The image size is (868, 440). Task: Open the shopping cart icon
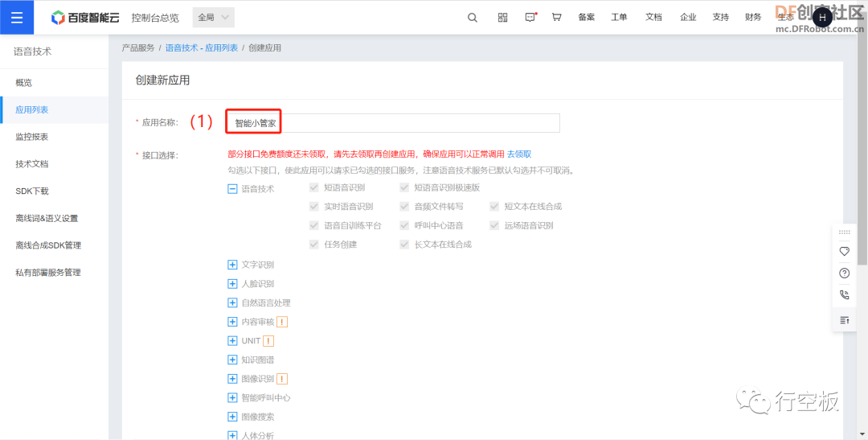pyautogui.click(x=557, y=17)
